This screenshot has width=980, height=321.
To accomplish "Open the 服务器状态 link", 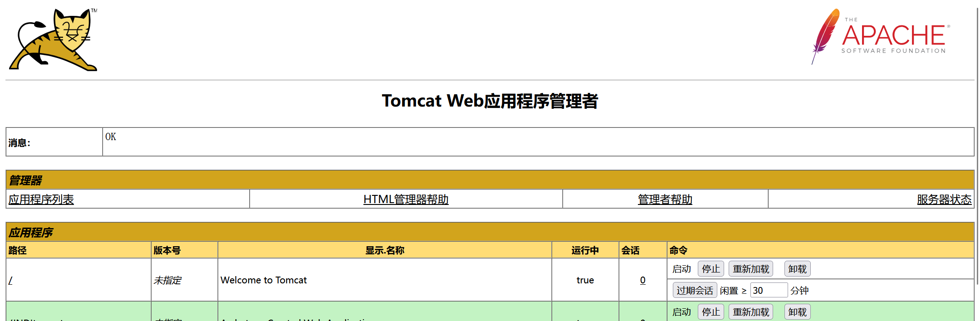I will click(x=944, y=199).
